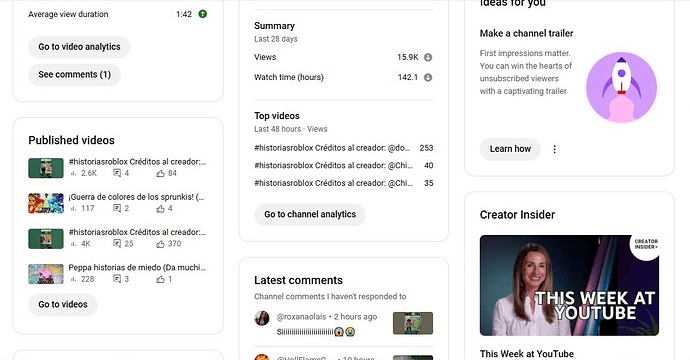Click the views bar-chart icon showing 2.6K
This screenshot has width=690, height=360.
(73, 173)
